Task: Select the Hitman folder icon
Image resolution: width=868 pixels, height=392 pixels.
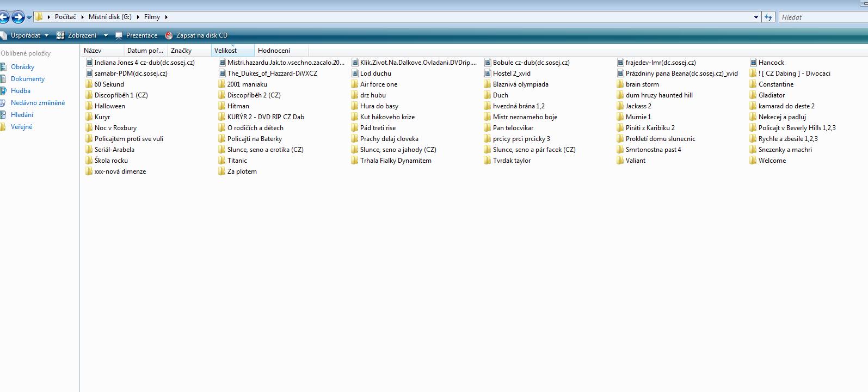Action: 222,106
